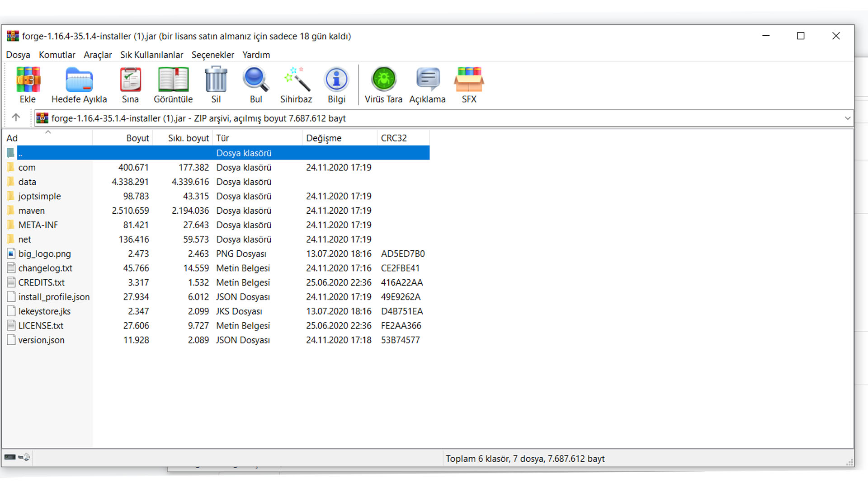
Task: Open the Dosya menu
Action: 18,55
